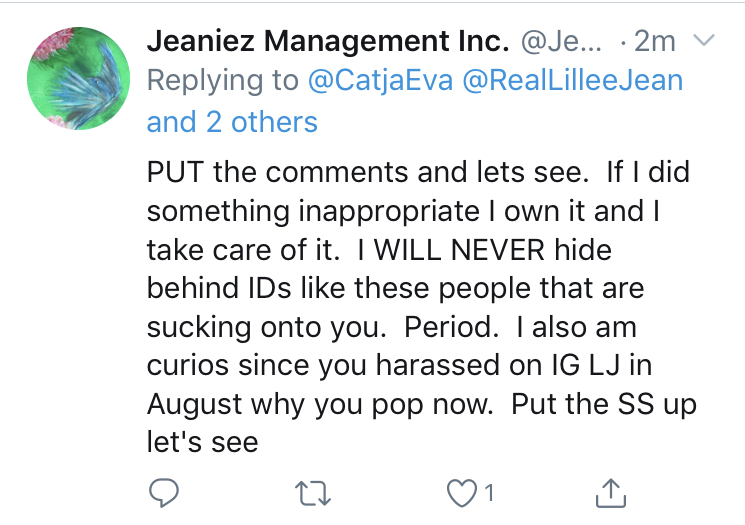This screenshot has height=525, width=745.
Task: Retweet this post using the retweet arrows
Action: 313,493
